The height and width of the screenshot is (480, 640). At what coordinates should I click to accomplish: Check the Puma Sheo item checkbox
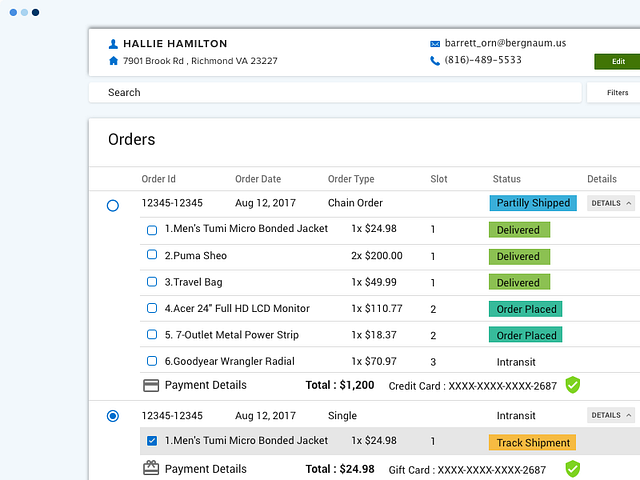pyautogui.click(x=152, y=255)
